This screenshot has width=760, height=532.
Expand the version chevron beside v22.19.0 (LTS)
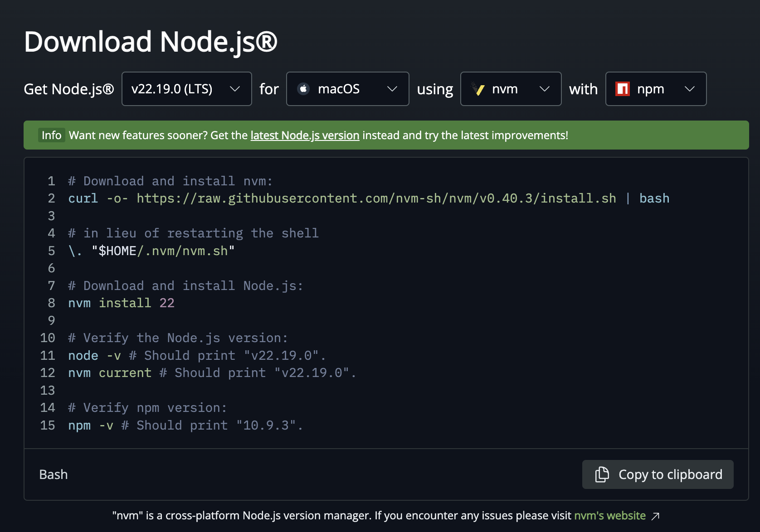click(234, 89)
